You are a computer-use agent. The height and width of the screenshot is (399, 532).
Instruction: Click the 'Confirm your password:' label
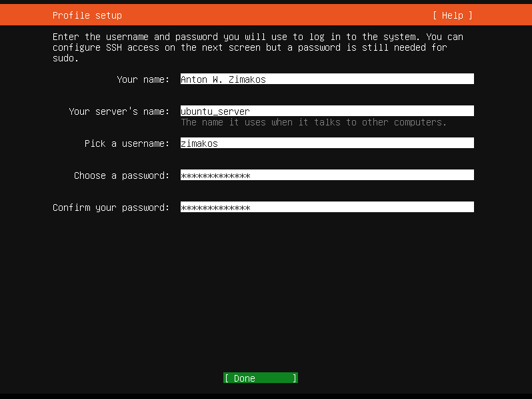click(111, 208)
